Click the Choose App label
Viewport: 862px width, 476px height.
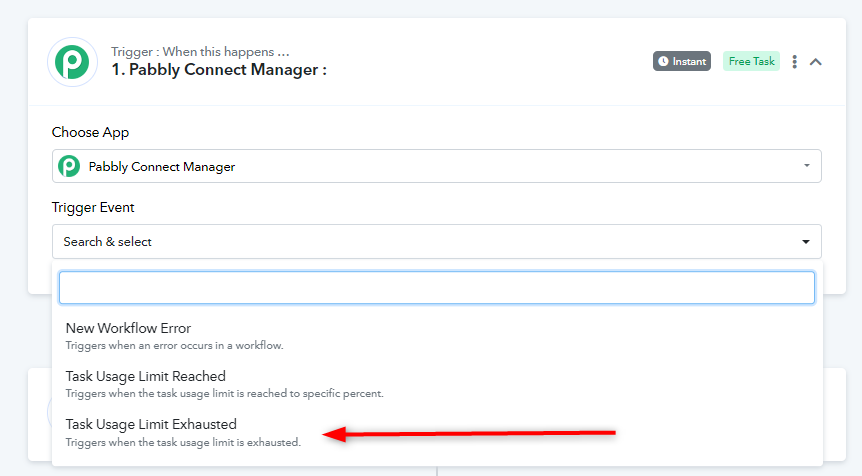(90, 132)
